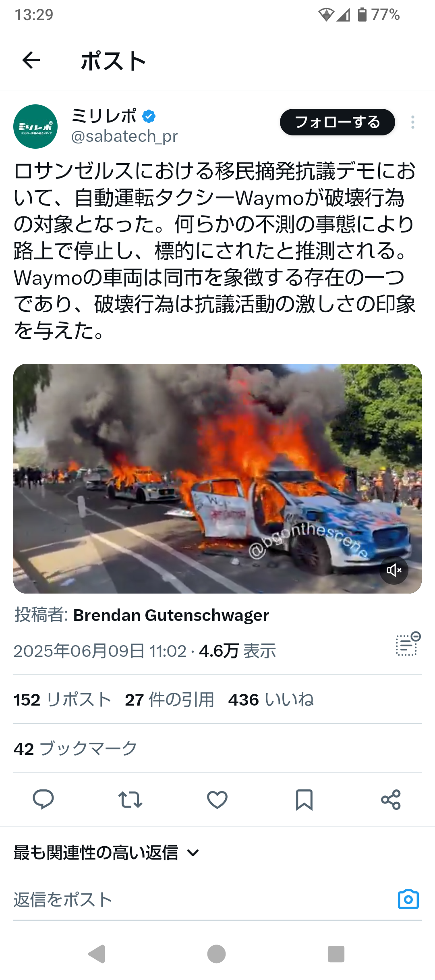The image size is (435, 980).
Task: Tap the repost arrows icon
Action: pos(130,800)
